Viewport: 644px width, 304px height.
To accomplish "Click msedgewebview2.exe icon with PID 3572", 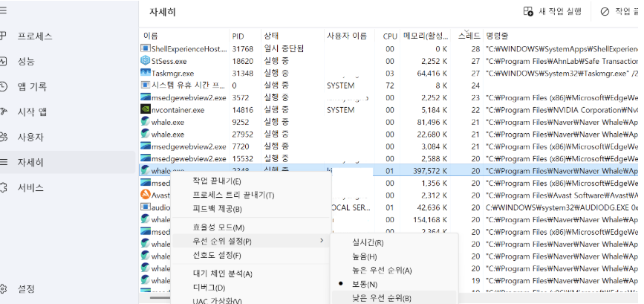I will point(146,97).
